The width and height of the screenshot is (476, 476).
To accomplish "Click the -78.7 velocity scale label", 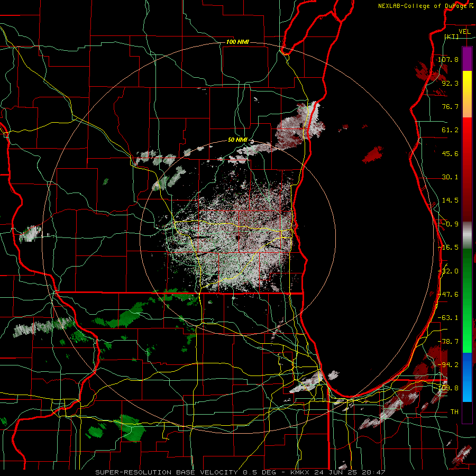I will point(448,342).
